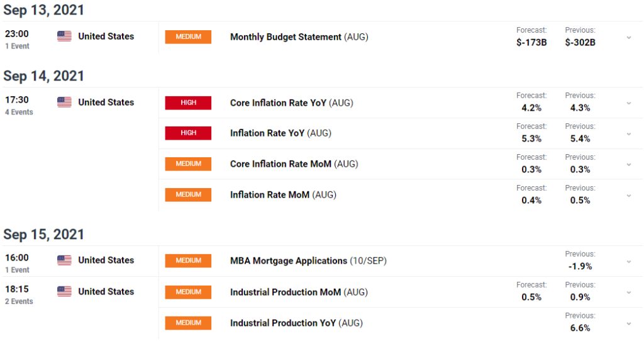Expand Monthly Budget Statement row chevron

[628, 38]
